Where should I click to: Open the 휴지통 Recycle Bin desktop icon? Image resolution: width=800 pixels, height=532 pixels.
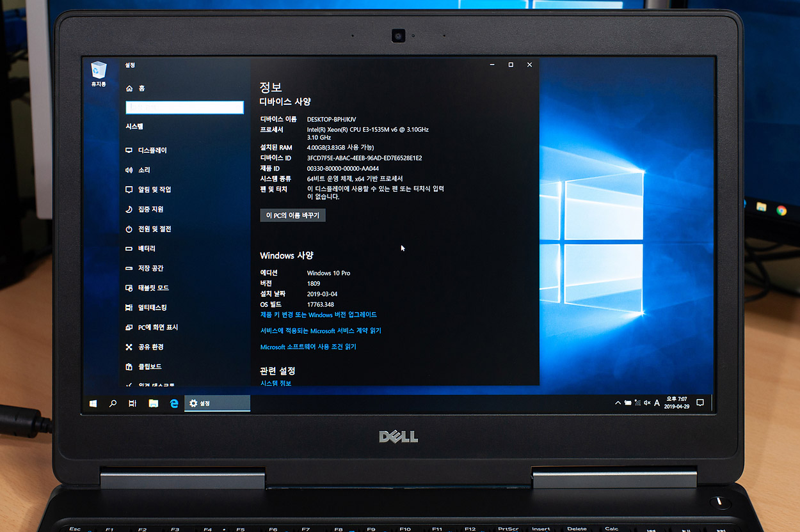click(x=99, y=74)
